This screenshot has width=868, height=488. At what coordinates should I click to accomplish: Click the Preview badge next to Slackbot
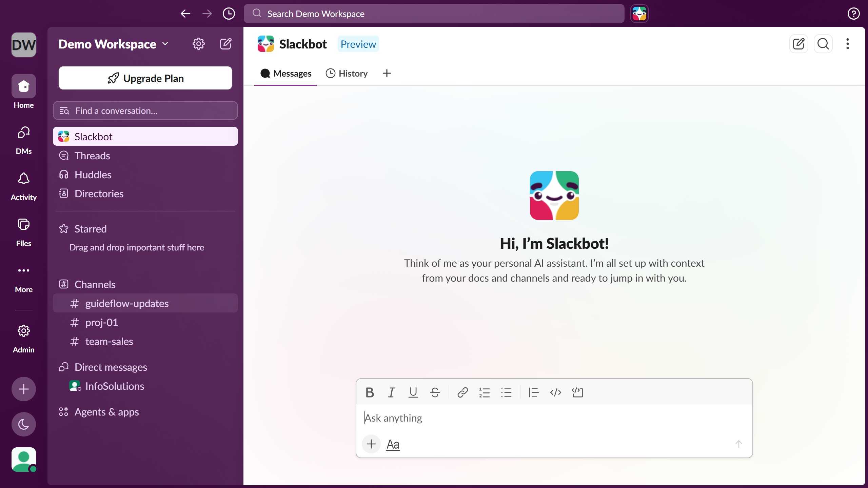(x=358, y=44)
